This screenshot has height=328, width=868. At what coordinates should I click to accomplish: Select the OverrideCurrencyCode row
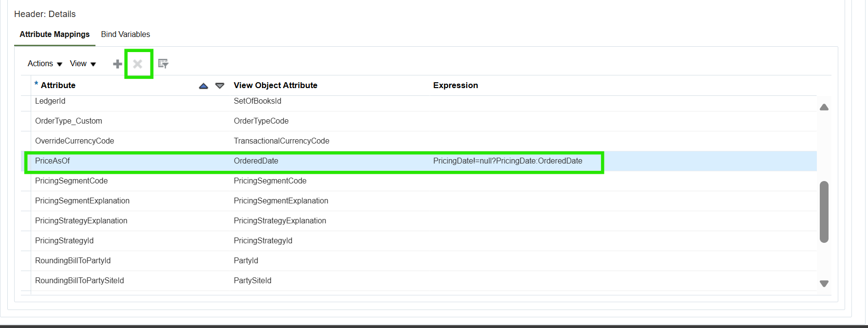(x=419, y=141)
